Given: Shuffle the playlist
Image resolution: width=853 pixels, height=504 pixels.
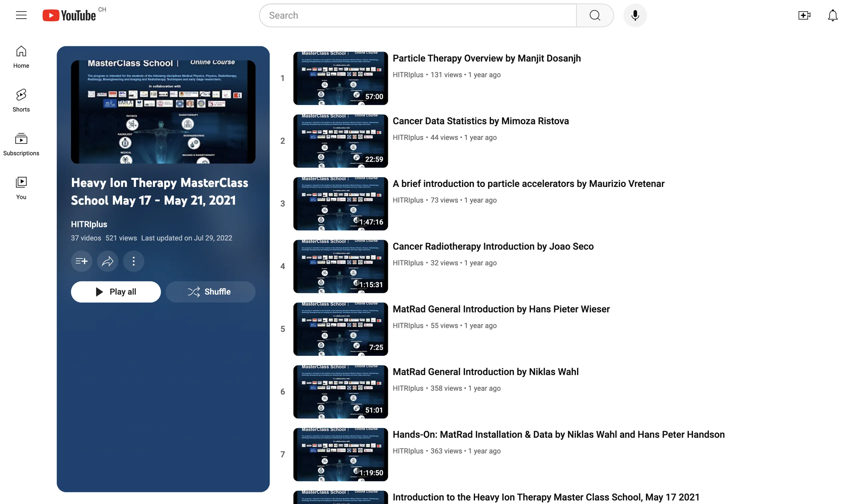Looking at the screenshot, I should tap(210, 292).
